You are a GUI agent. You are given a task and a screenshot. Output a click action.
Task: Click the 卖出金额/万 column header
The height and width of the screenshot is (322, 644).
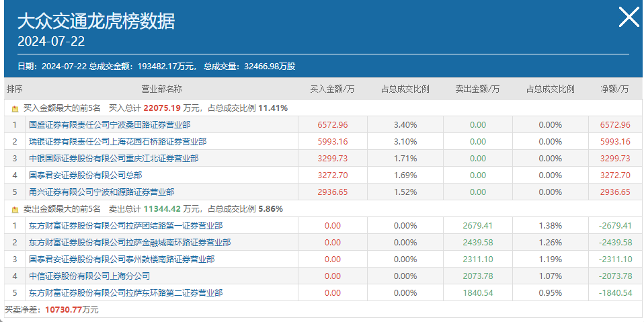pyautogui.click(x=478, y=89)
